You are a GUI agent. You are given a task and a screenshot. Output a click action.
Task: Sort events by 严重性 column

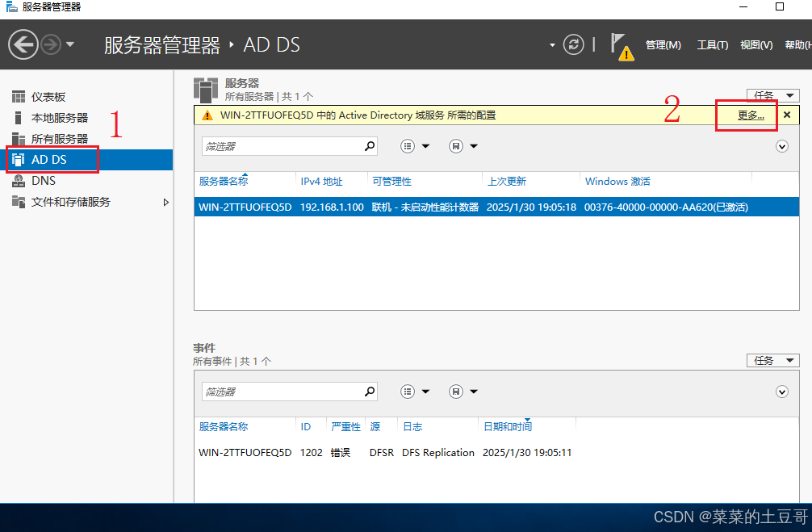coord(345,427)
